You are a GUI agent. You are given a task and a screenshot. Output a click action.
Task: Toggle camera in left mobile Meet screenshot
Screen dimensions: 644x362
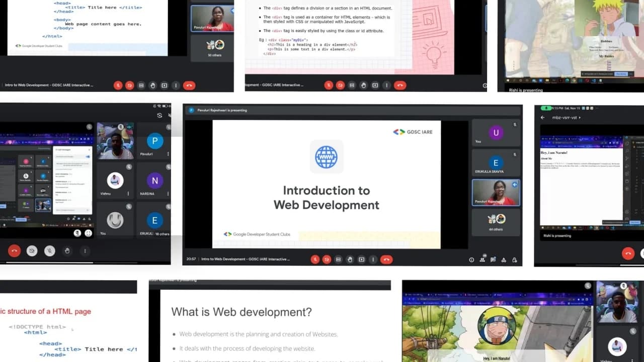32,250
